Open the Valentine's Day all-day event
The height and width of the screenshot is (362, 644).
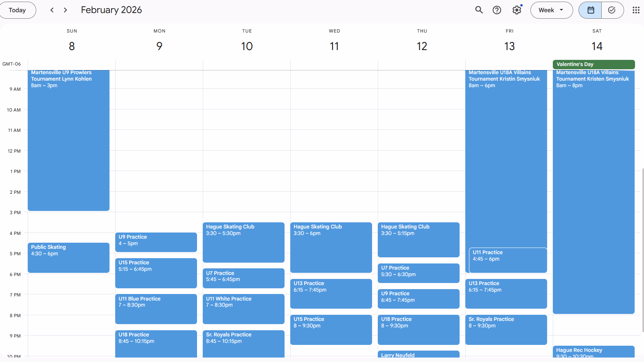coord(593,64)
